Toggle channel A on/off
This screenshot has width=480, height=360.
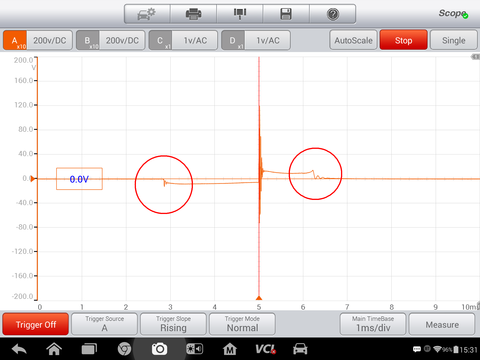[15, 40]
